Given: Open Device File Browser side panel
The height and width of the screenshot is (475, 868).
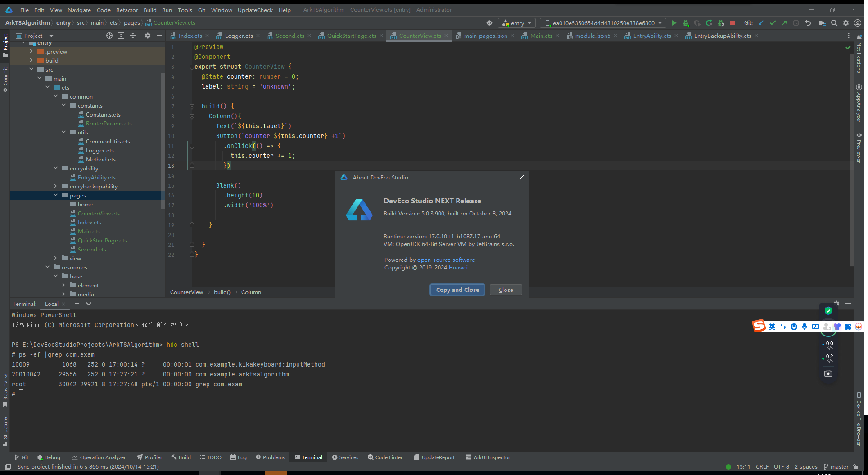Looking at the screenshot, I should 859,419.
